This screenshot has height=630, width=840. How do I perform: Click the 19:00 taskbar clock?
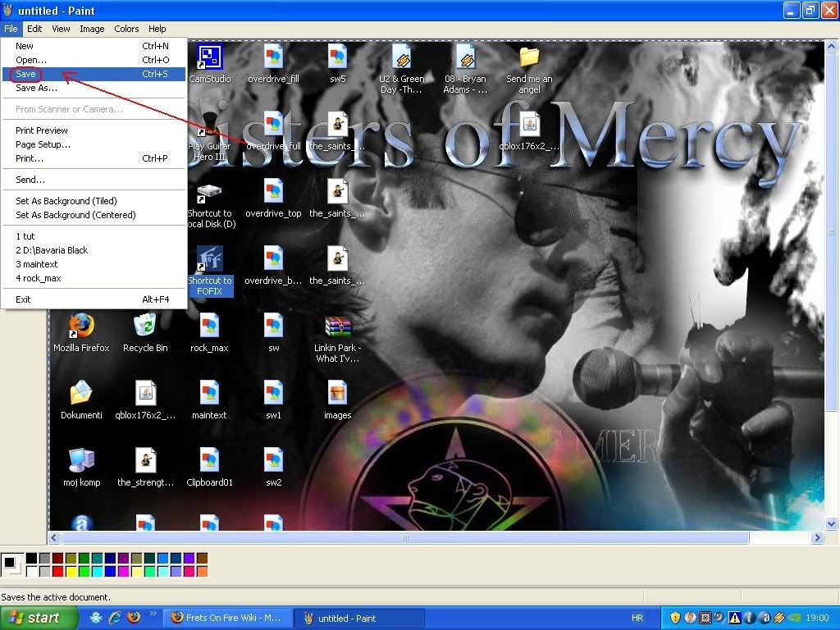(817, 618)
